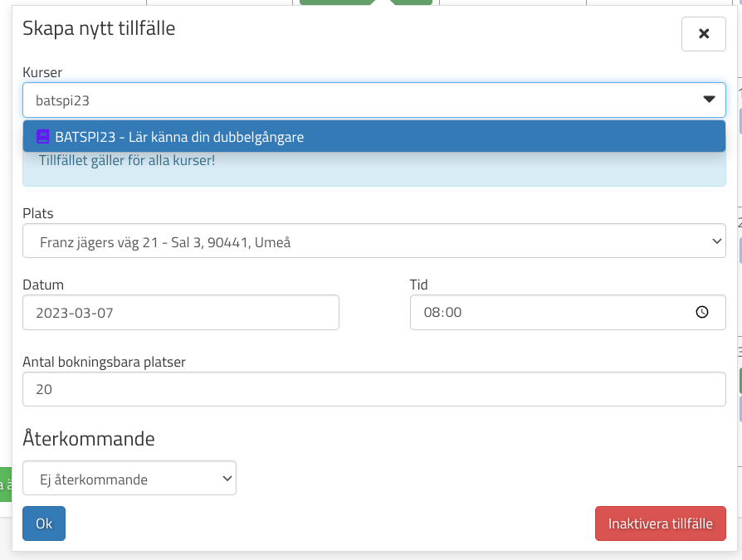Viewport: 742px width, 560px height.
Task: Click the chevron arrow on Plats select
Action: click(x=717, y=241)
